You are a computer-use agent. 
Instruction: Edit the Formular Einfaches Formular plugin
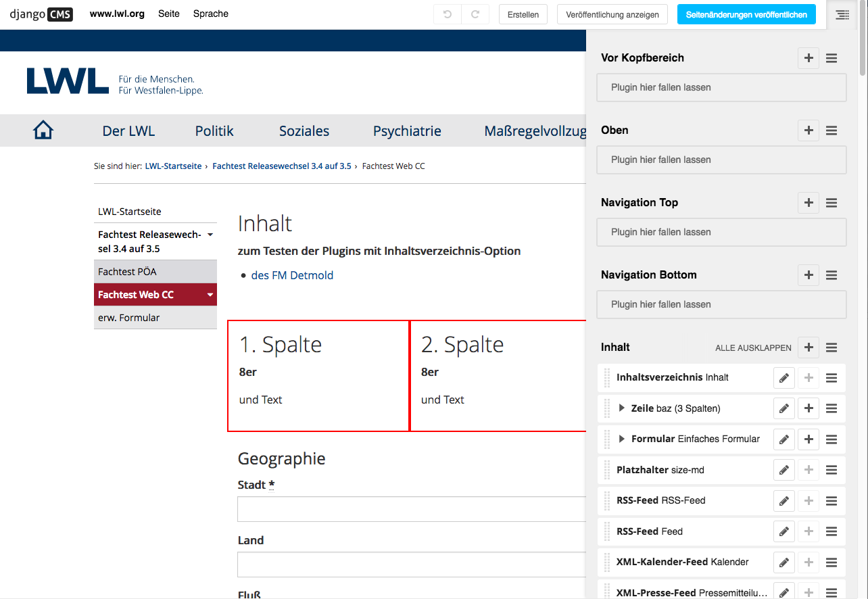click(x=784, y=439)
